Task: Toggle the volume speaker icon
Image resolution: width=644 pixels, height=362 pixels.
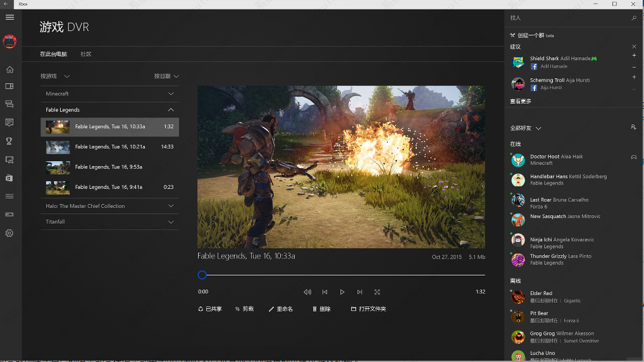Action: click(307, 292)
